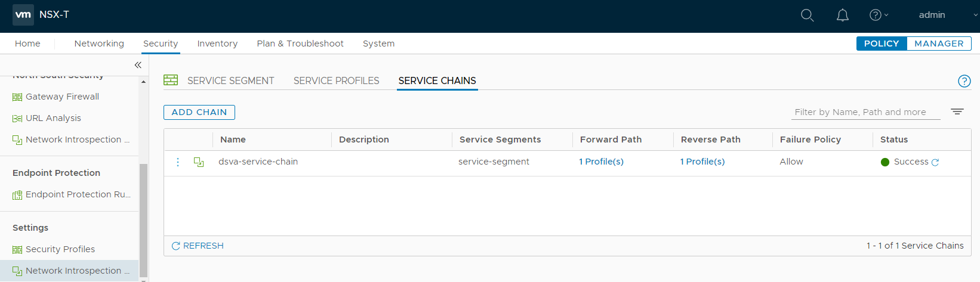Open the help question mark menu
The width and height of the screenshot is (980, 282).
click(x=879, y=16)
